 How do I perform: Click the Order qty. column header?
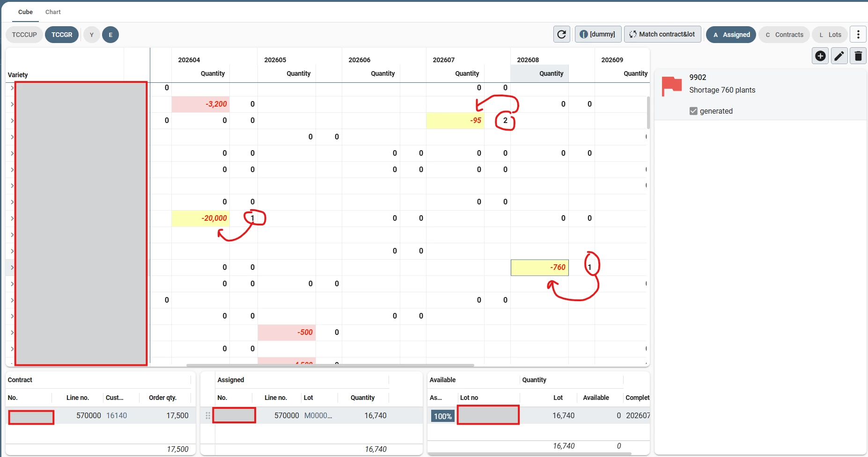162,398
